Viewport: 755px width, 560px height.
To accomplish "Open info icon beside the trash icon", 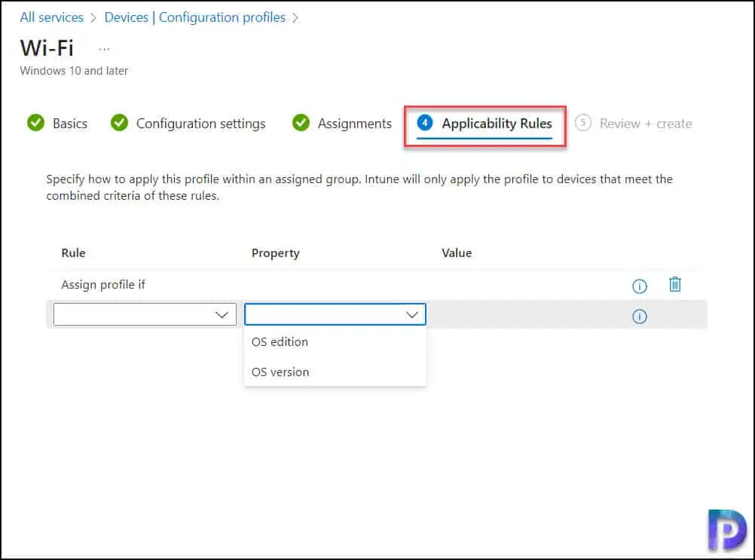I will click(x=640, y=286).
